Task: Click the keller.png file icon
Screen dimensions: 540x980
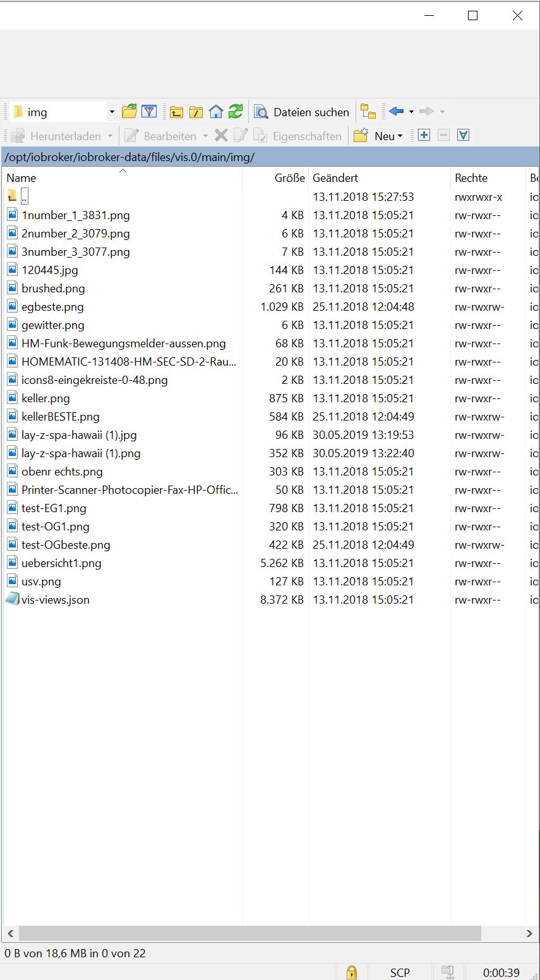Action: (12, 398)
